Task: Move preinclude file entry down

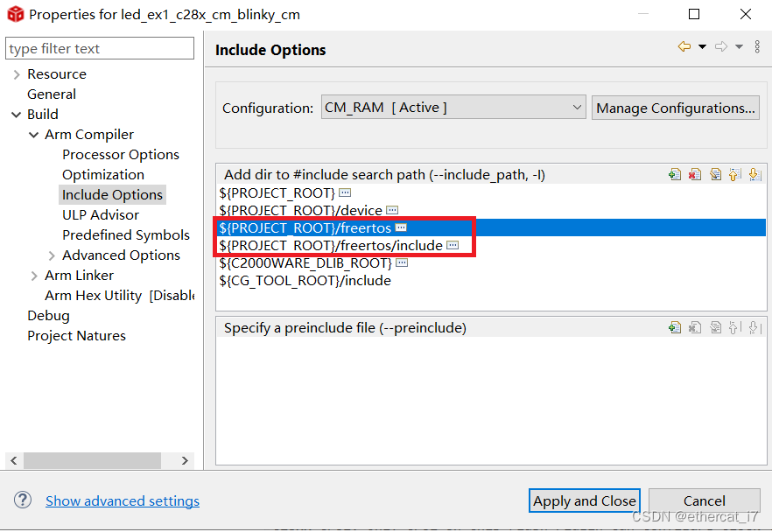Action: [x=754, y=327]
